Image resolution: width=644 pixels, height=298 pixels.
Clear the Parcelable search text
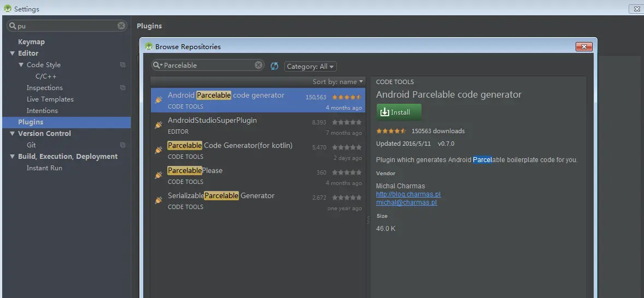(259, 65)
